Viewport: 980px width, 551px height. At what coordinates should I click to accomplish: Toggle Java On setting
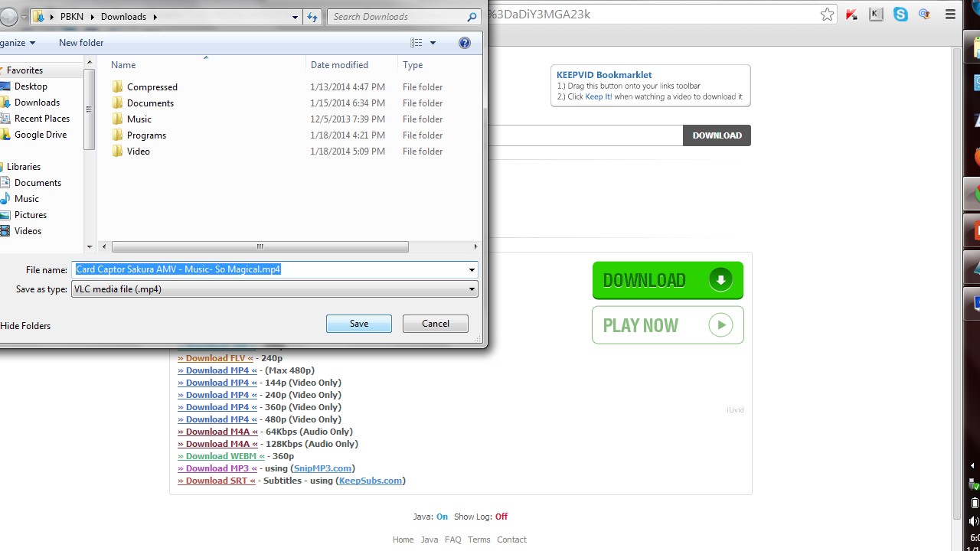pyautogui.click(x=442, y=517)
